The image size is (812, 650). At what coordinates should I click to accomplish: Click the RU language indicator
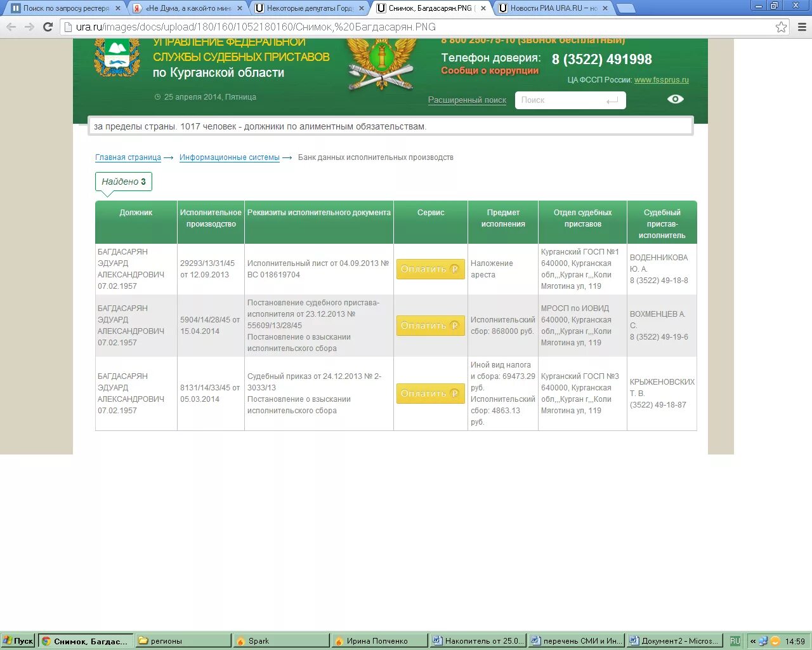coord(735,641)
